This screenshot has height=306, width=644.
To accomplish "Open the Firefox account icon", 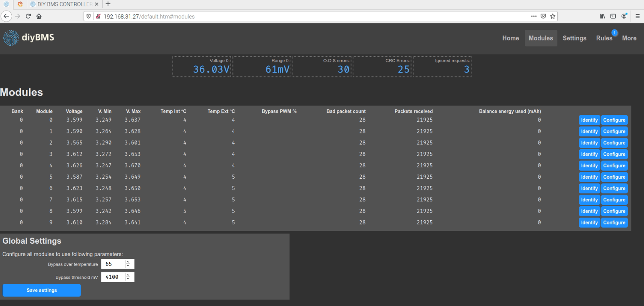I will [624, 16].
